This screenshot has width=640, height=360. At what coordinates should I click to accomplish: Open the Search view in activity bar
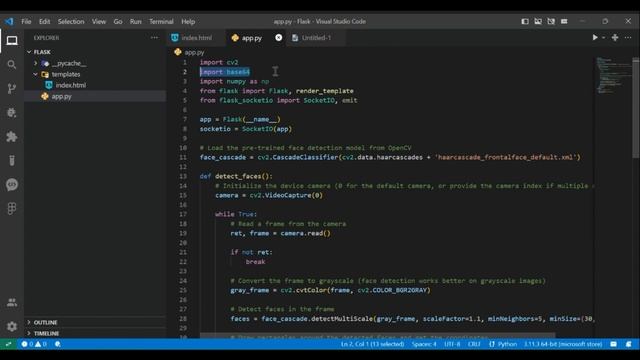pyautogui.click(x=12, y=64)
